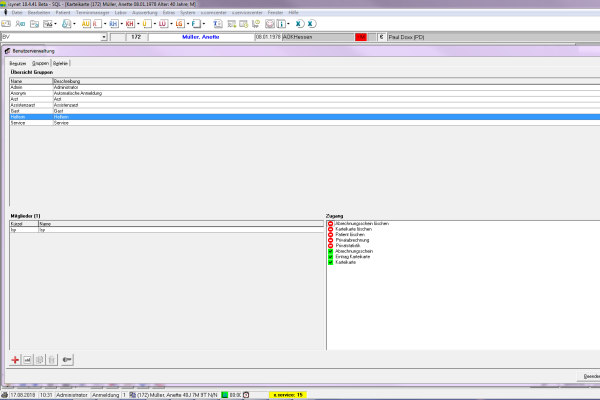
Task: Toggle 'Abrechnungsschein' green check
Action: click(330, 251)
